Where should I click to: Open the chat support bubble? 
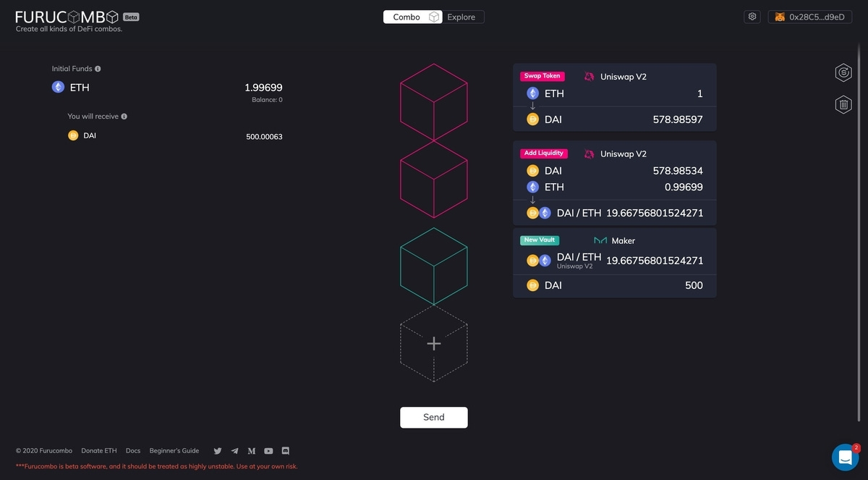(845, 457)
